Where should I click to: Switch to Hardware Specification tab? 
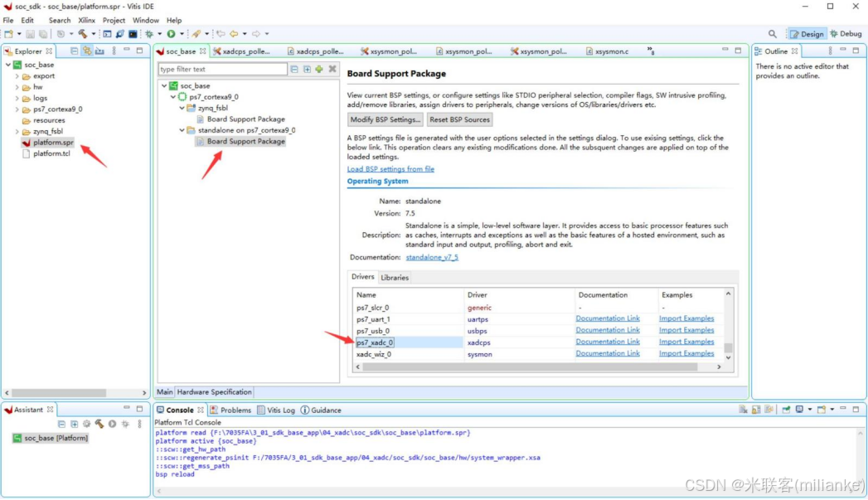[214, 392]
